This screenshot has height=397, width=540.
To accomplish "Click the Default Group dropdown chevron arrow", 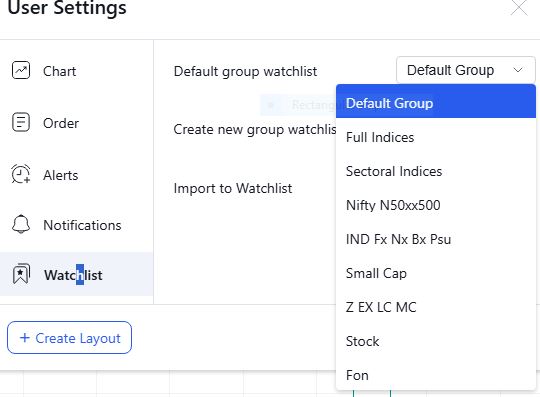I will tap(518, 70).
